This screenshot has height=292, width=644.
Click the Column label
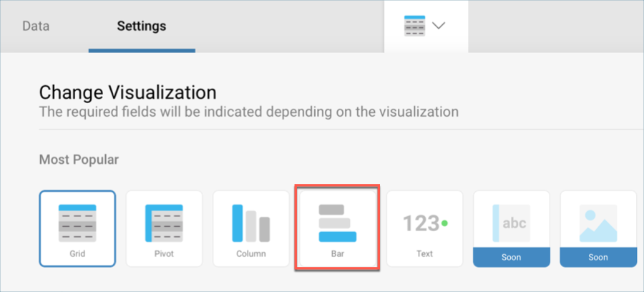(250, 253)
